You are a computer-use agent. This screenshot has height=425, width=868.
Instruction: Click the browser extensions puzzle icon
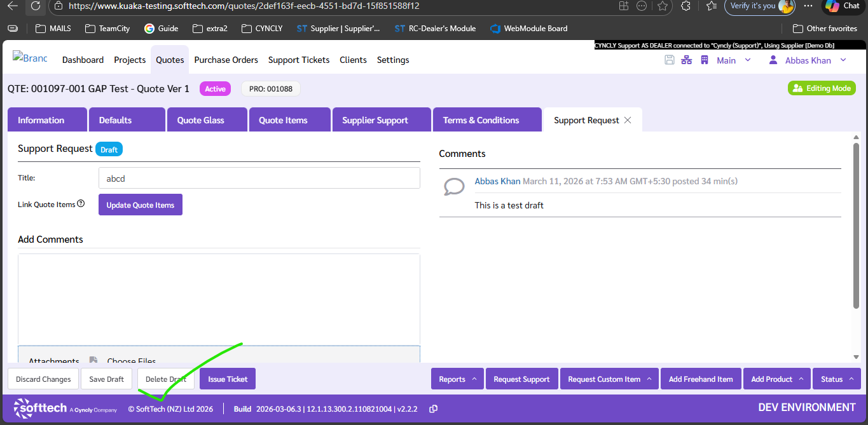coord(685,6)
